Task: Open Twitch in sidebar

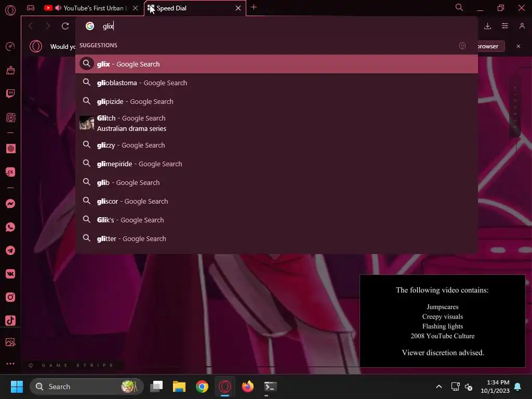Action: coord(10,94)
